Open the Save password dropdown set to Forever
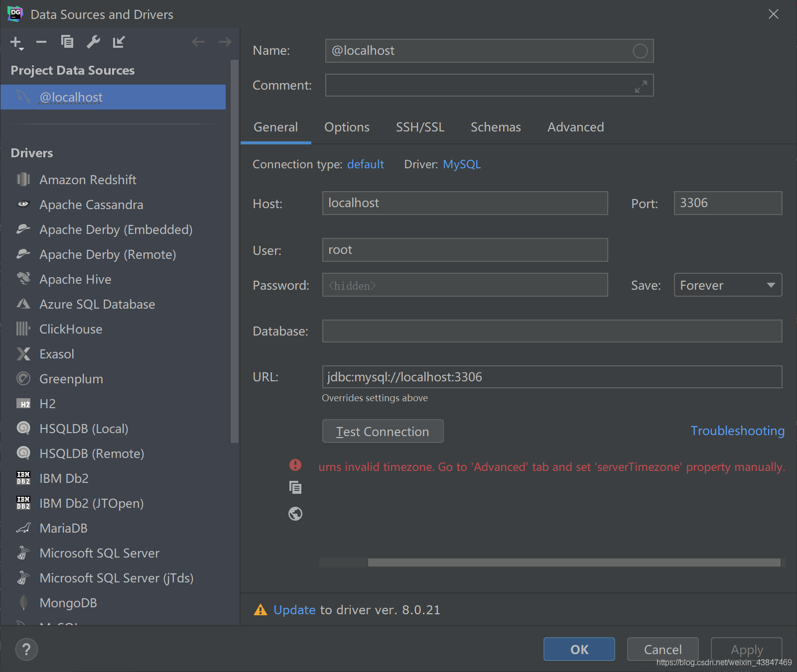 pos(728,285)
